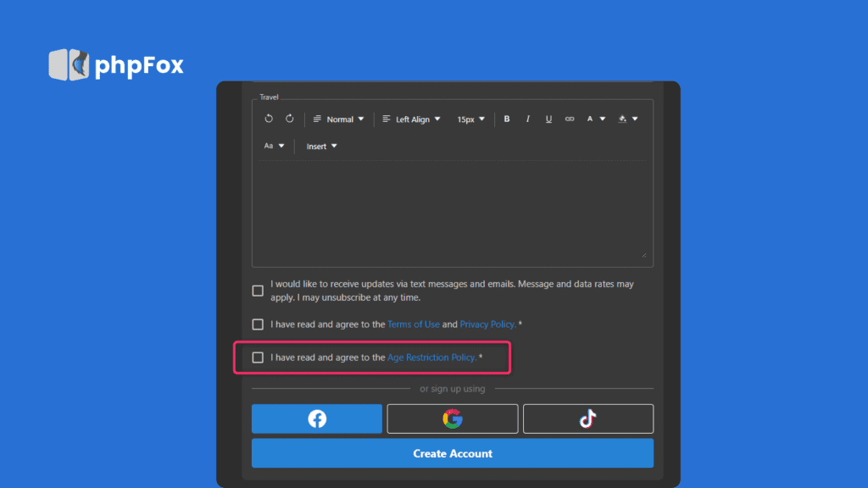Click the redo icon in editor toolbar

click(289, 119)
